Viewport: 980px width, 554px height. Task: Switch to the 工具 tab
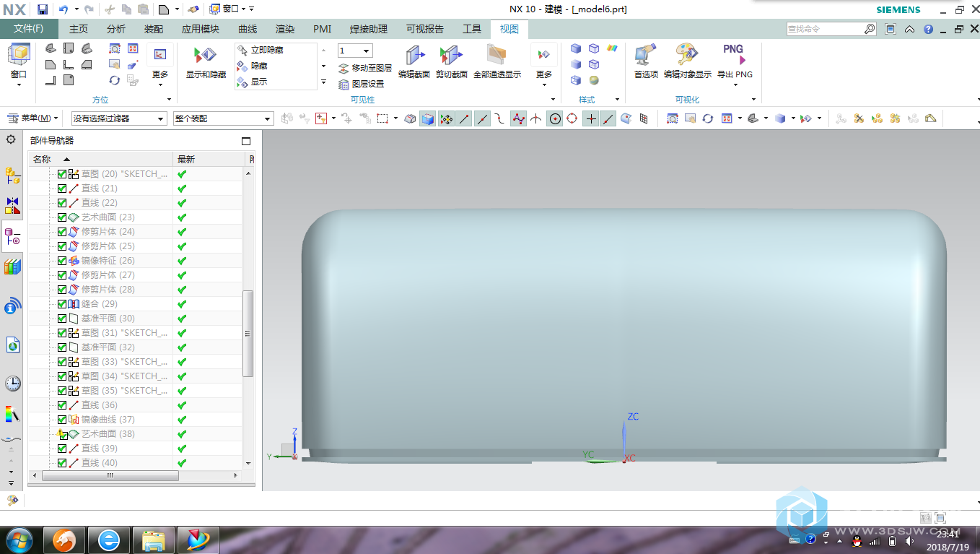[x=472, y=29]
